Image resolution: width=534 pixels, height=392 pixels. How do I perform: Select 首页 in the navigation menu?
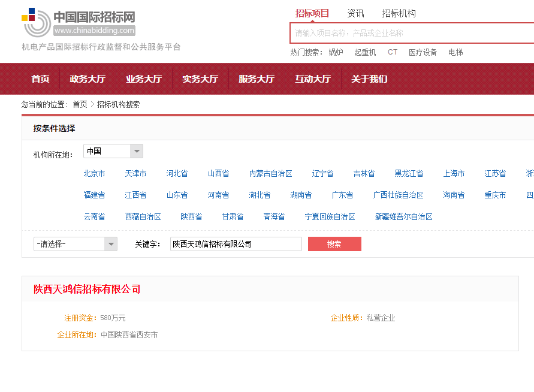(40, 79)
